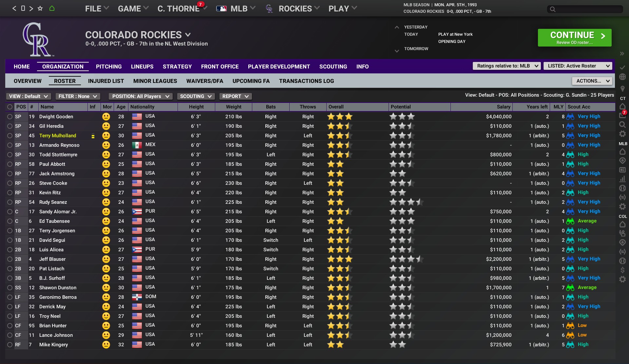Switch to the INJURED LIST tab
The image size is (629, 364).
pos(106,81)
